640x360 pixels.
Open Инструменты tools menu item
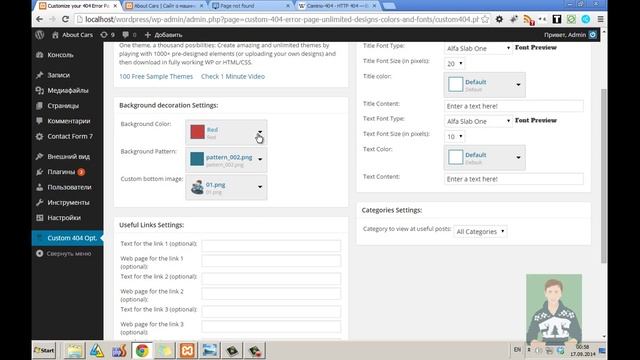tap(67, 202)
